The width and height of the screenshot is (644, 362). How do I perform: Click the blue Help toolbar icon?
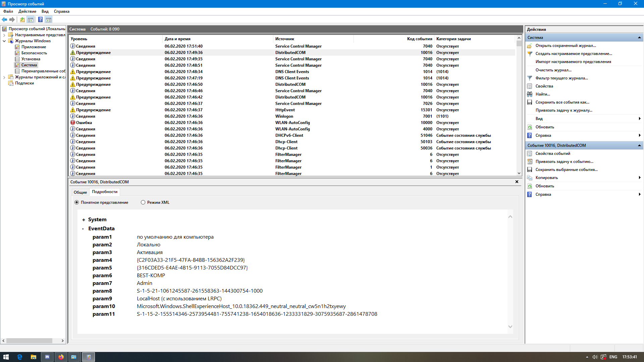[40, 19]
